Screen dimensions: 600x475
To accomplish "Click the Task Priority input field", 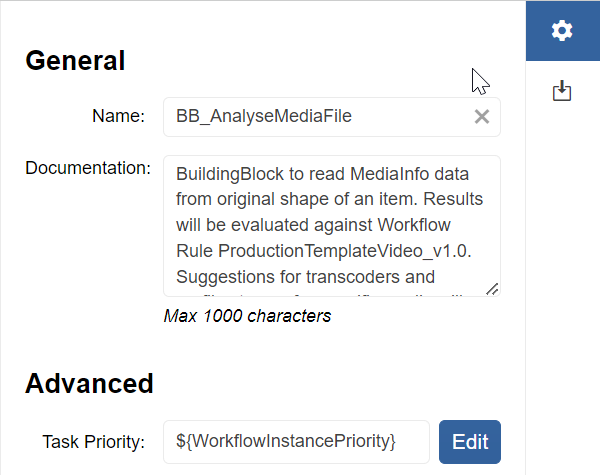I will (x=296, y=441).
